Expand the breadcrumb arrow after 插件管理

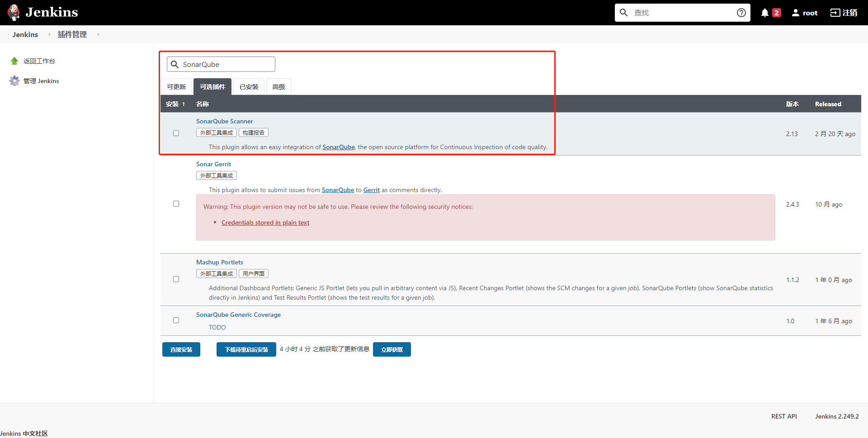[x=98, y=34]
